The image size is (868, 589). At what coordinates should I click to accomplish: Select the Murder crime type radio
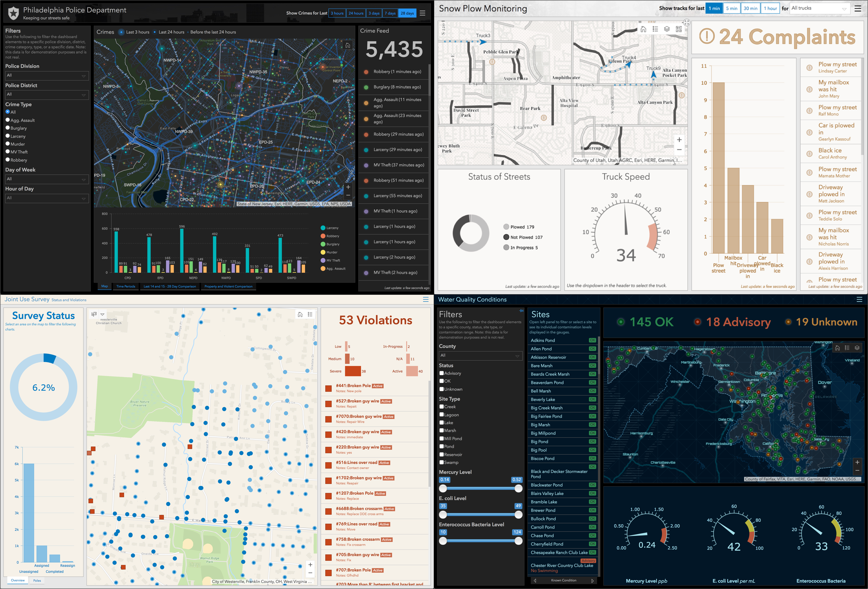pyautogui.click(x=8, y=144)
